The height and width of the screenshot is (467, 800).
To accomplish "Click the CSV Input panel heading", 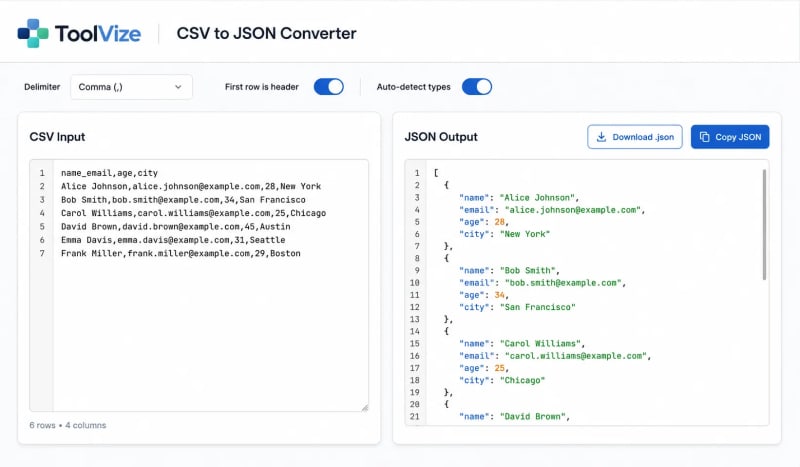I will pos(57,137).
